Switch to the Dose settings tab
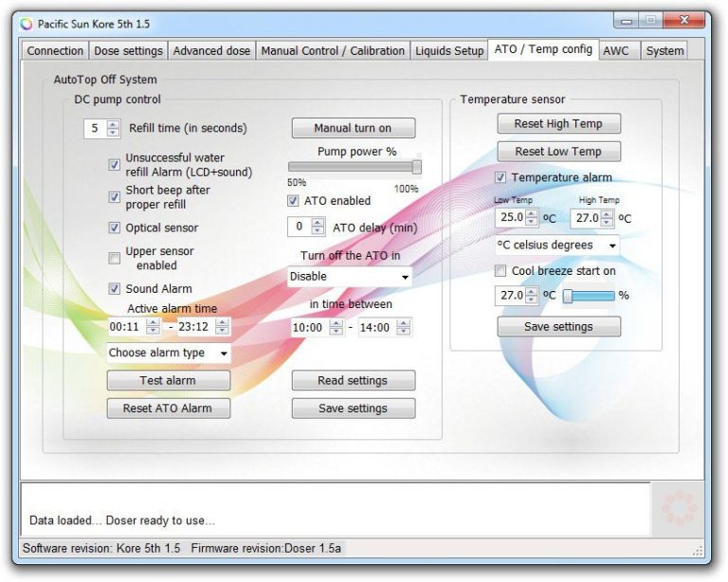This screenshot has width=728, height=582. [128, 50]
